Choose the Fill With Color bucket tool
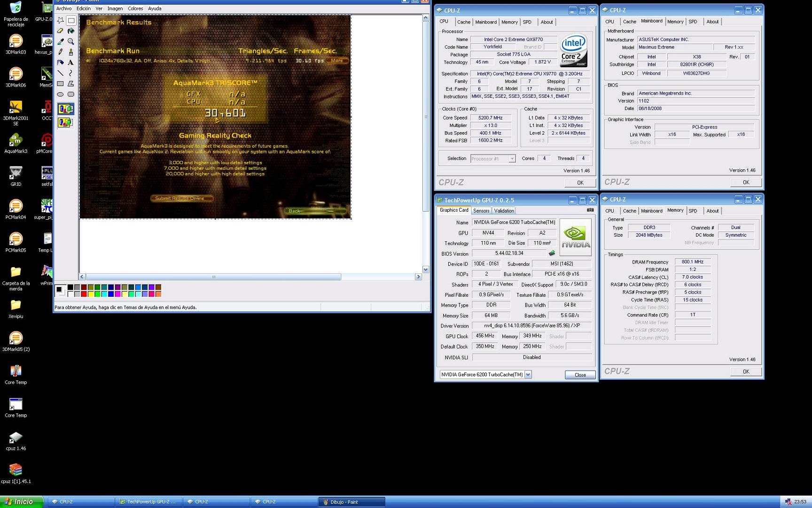The width and height of the screenshot is (812, 508). [x=71, y=31]
